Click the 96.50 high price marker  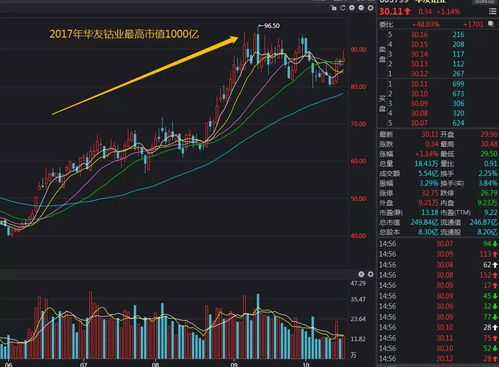[x=270, y=26]
